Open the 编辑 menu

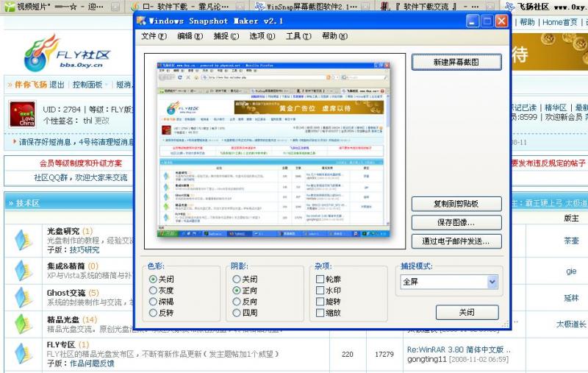(x=190, y=36)
